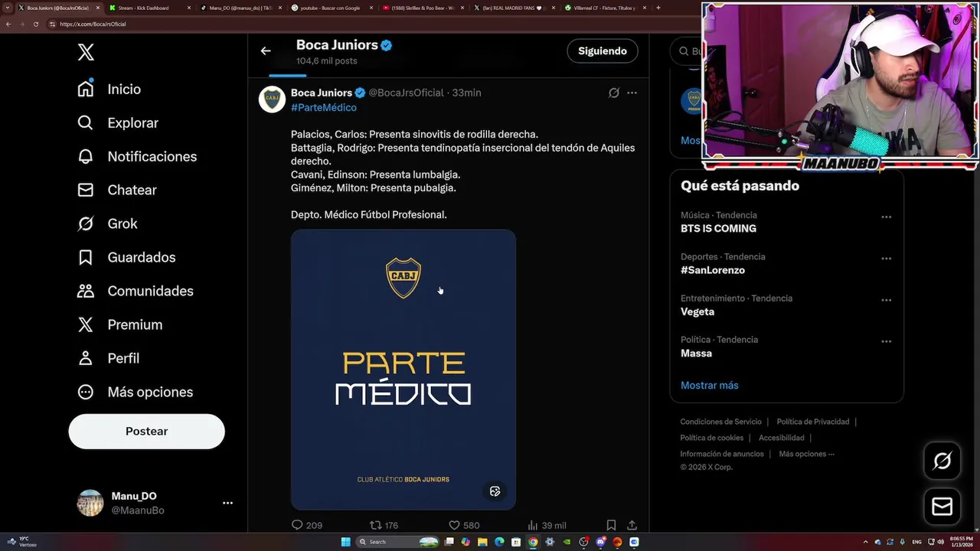Switch to the Stream - Kick Dashboard tab
Screen dimensions: 980x551
(x=149, y=8)
